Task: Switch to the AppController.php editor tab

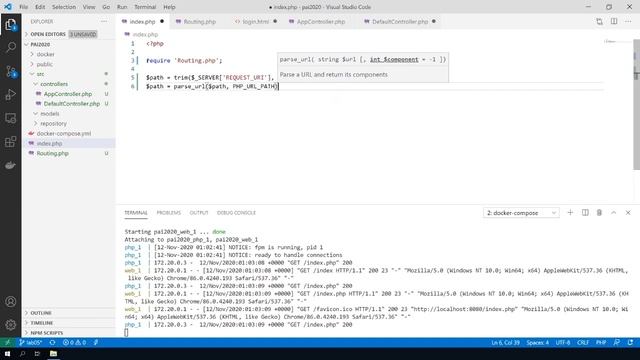Action: coord(321,22)
